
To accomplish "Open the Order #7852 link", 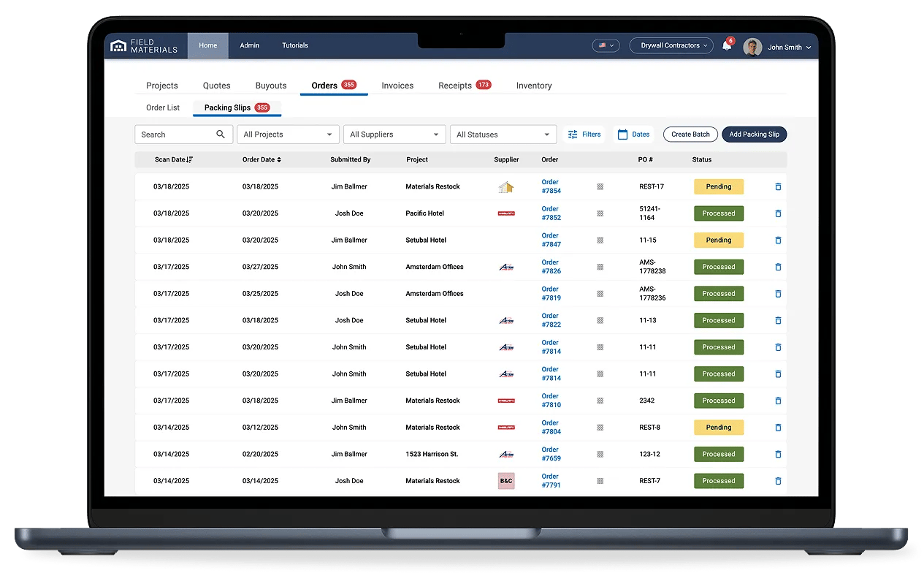I will coord(551,213).
